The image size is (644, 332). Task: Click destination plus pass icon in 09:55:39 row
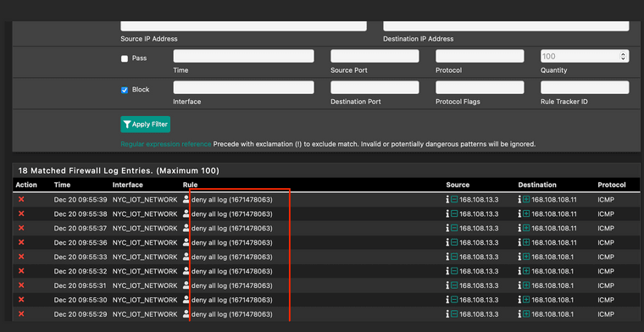tap(526, 200)
